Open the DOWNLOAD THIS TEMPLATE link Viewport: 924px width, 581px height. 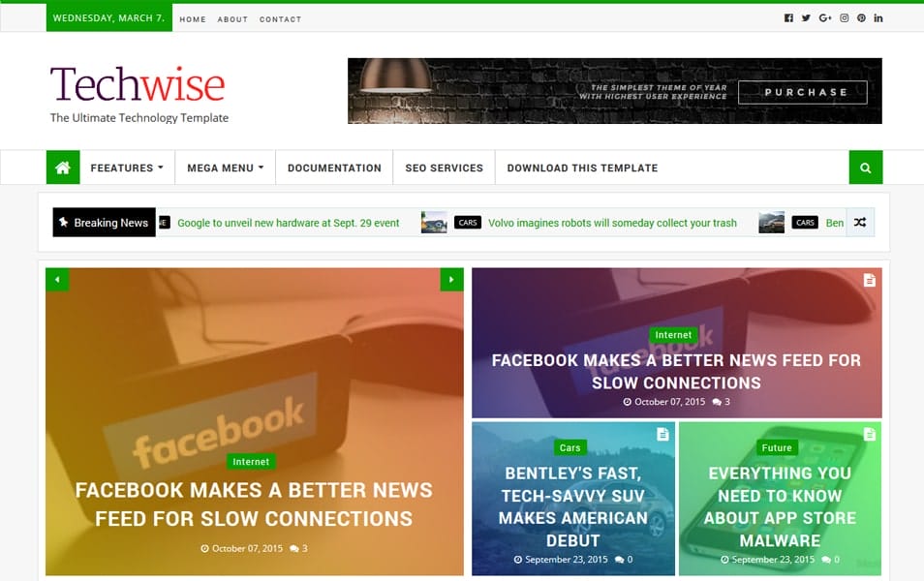click(x=582, y=167)
